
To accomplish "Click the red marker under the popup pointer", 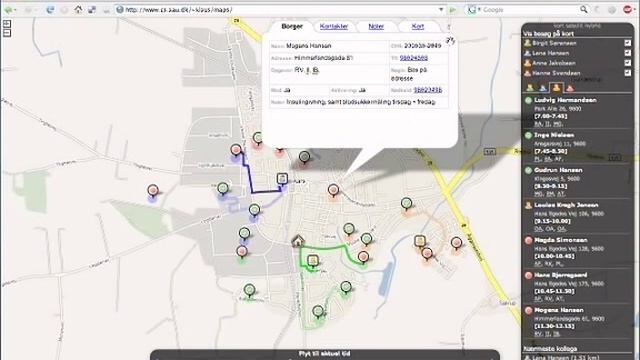I will pyautogui.click(x=333, y=190).
